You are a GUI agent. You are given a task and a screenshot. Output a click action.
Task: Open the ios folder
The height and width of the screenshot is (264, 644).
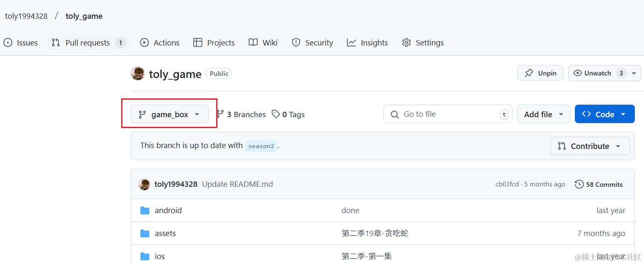coord(160,256)
